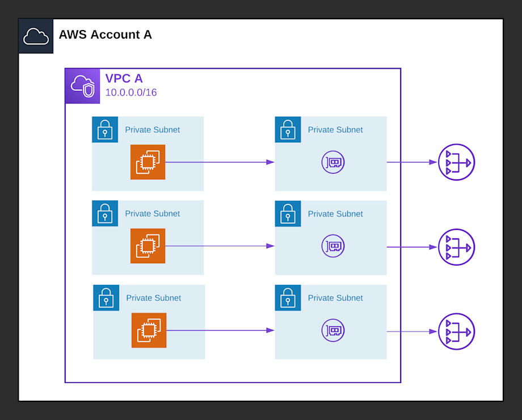Click the Private Subnet label in middle-left subnet
Image resolution: width=522 pixels, height=420 pixels.
coord(153,214)
